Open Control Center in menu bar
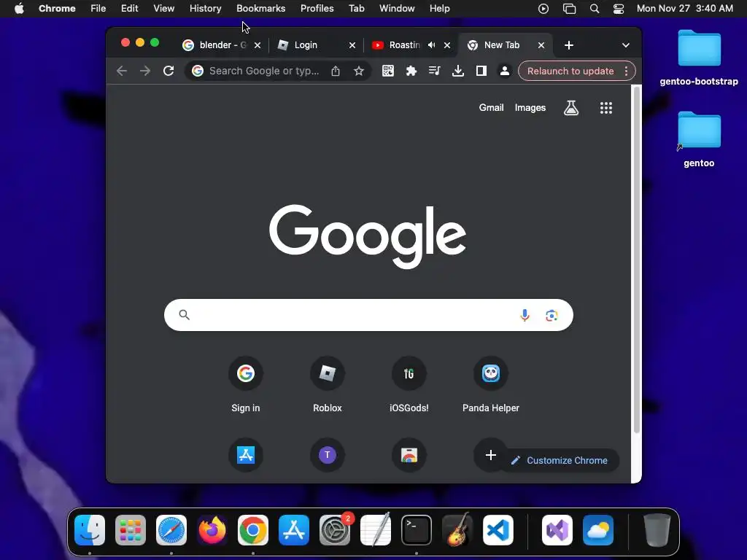The image size is (747, 560). pyautogui.click(x=619, y=9)
